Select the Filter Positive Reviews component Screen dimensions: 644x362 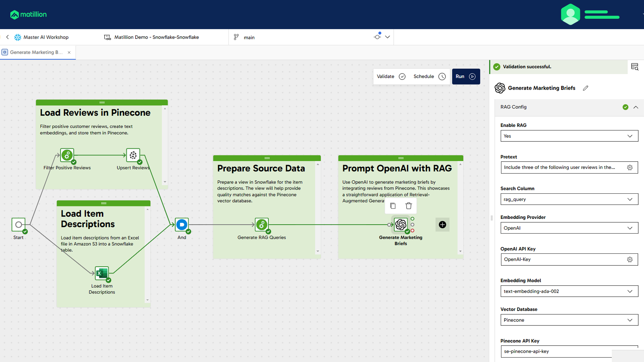point(67,155)
